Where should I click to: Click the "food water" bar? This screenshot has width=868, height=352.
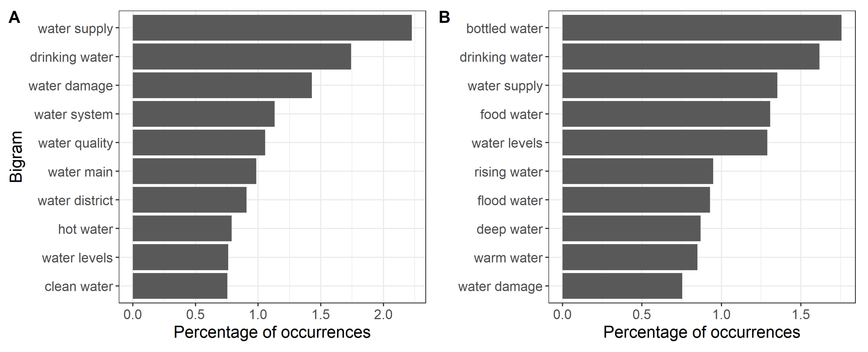pos(666,114)
